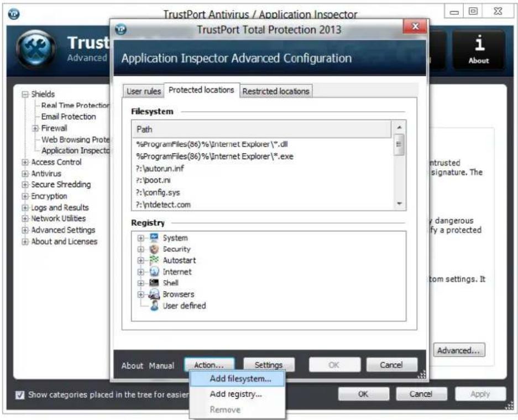Click the Shell console icon

click(x=154, y=282)
